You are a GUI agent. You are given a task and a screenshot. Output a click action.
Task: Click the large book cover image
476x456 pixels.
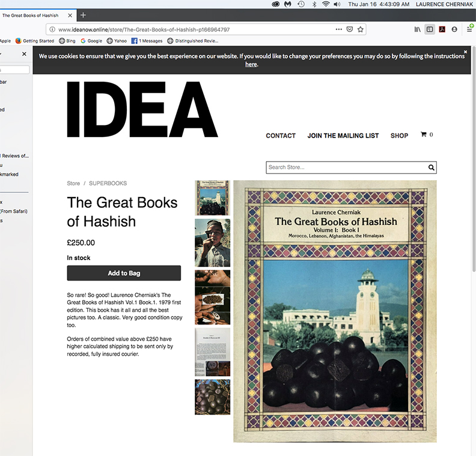coord(335,311)
